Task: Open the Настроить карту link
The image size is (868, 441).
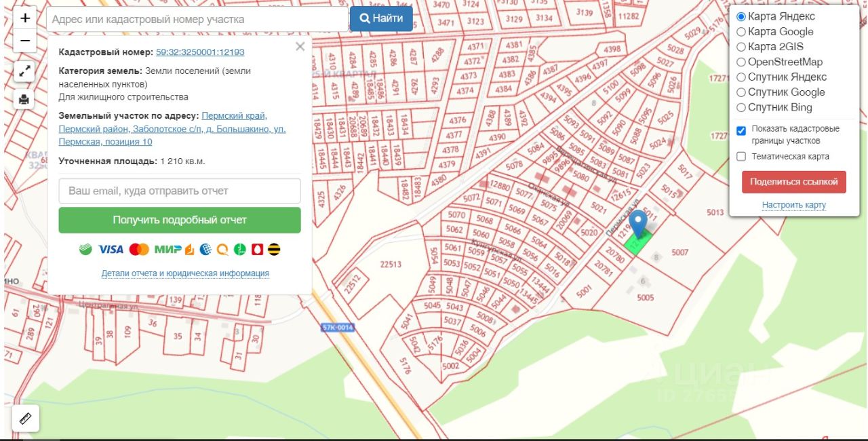Action: tap(794, 205)
